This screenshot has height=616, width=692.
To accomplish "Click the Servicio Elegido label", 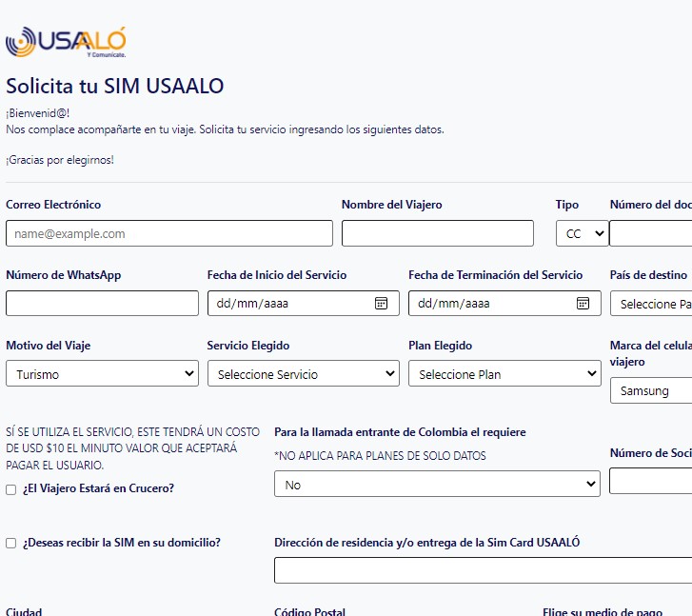I will [x=248, y=346].
